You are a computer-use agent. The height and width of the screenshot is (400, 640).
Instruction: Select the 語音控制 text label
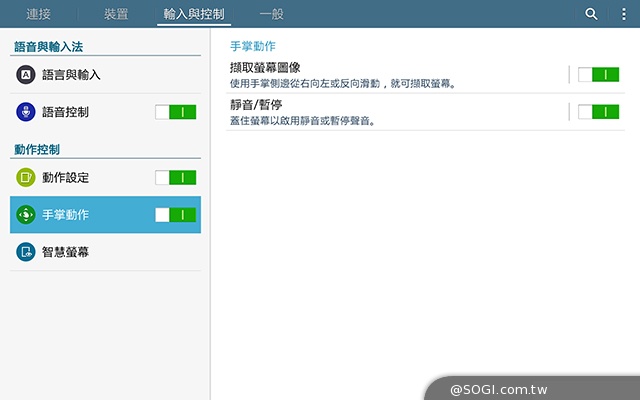click(x=65, y=112)
